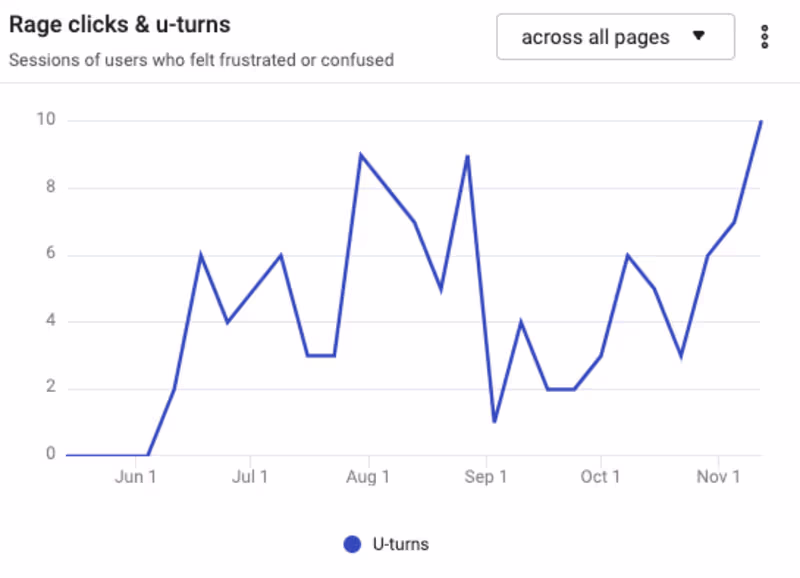Select the peak of 9 at Aug 1
800x578 pixels.
(361, 155)
